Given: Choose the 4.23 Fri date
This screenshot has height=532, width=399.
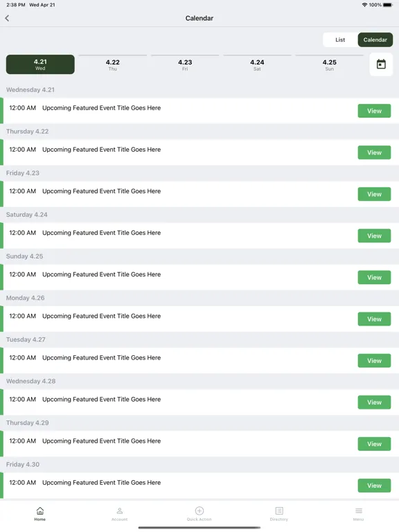Looking at the screenshot, I should [185, 64].
